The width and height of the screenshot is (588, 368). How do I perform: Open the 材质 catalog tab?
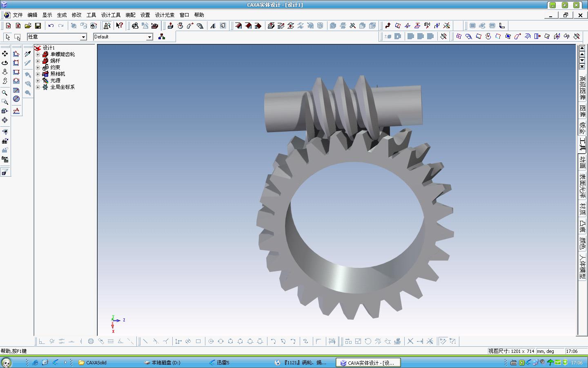pos(582,209)
